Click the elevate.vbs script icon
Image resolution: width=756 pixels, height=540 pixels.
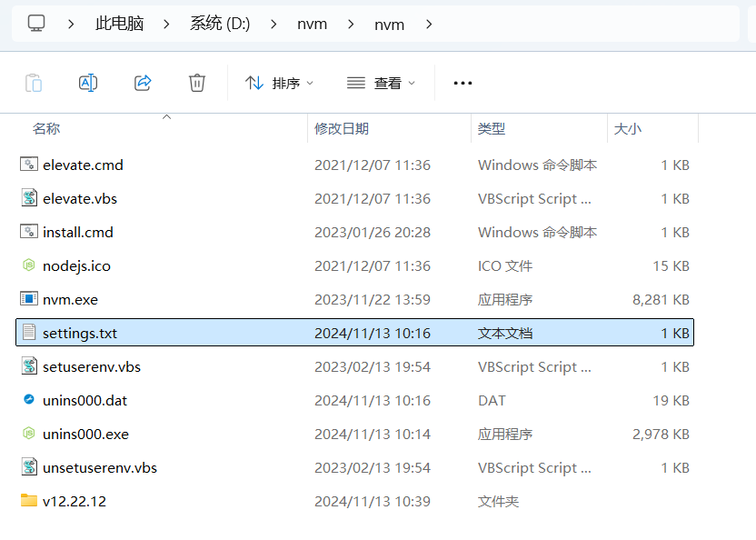pyautogui.click(x=29, y=198)
